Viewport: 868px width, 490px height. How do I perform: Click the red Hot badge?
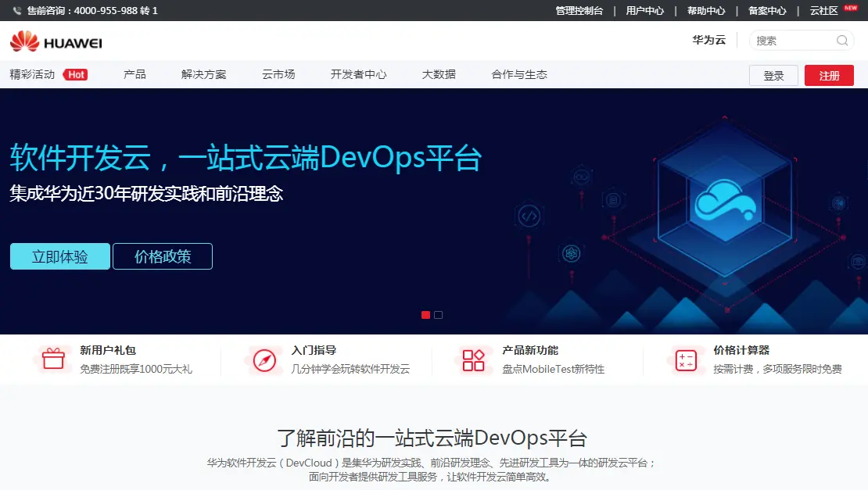(76, 75)
